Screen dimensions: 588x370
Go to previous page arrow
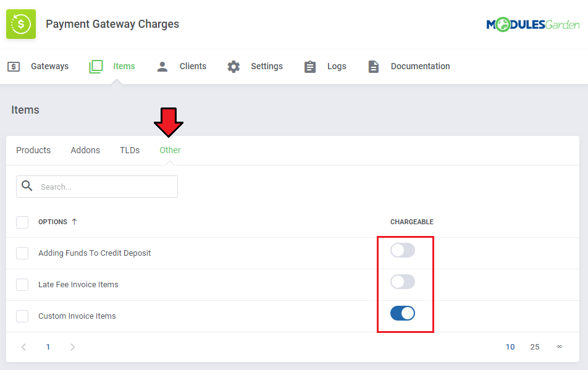coord(23,347)
